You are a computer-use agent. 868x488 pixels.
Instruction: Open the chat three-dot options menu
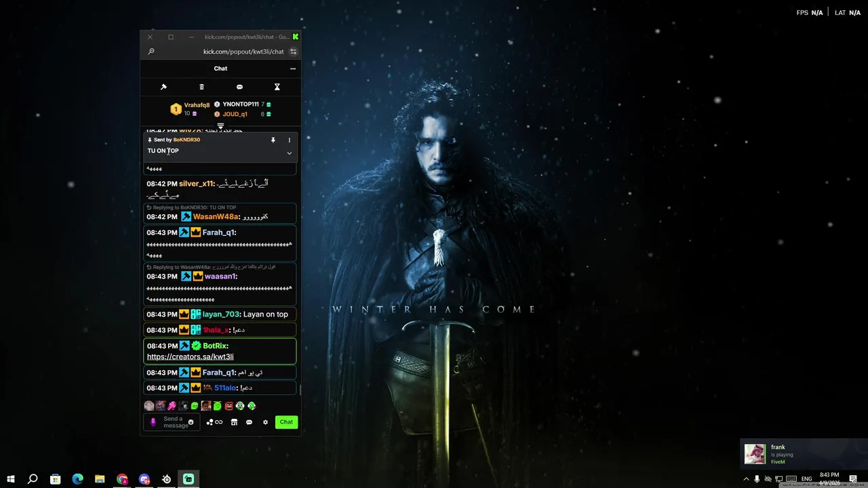tap(293, 68)
